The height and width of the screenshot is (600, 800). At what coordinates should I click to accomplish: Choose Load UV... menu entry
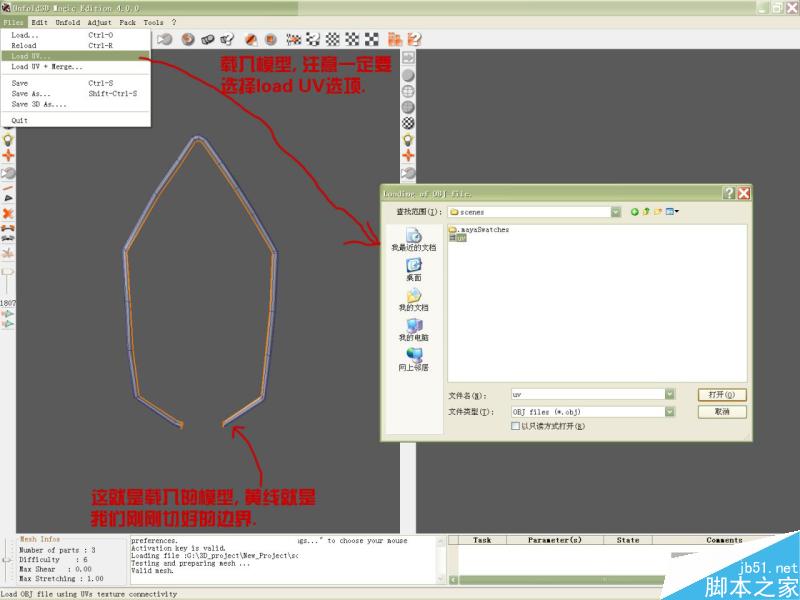[x=75, y=56]
